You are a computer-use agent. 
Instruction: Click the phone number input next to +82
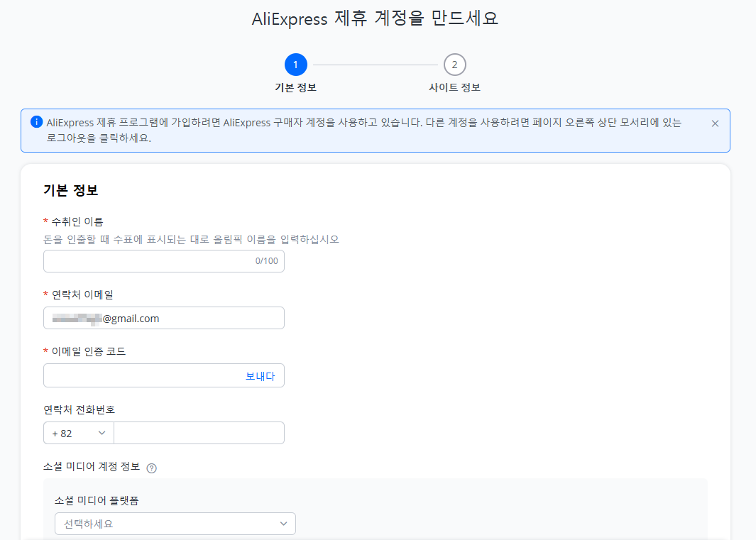(199, 432)
